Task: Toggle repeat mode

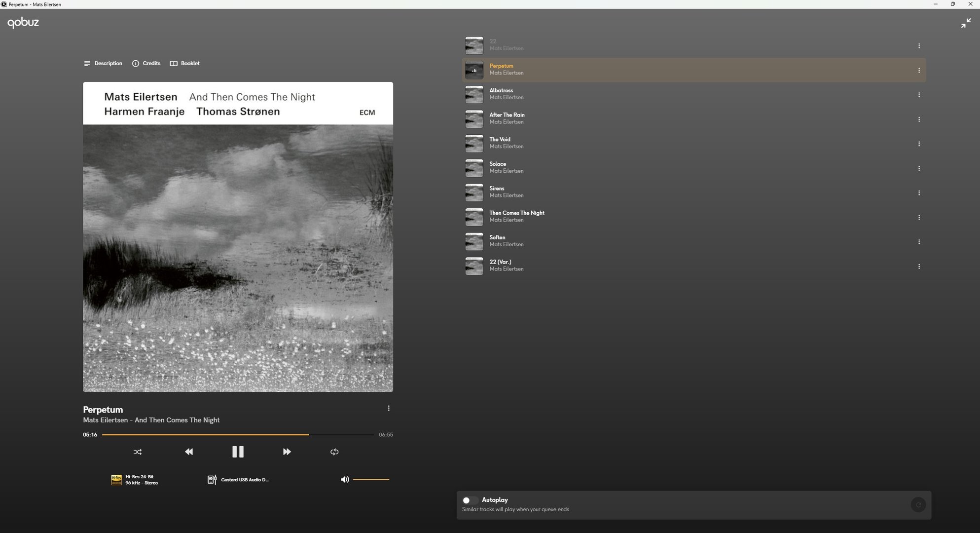Action: [334, 452]
